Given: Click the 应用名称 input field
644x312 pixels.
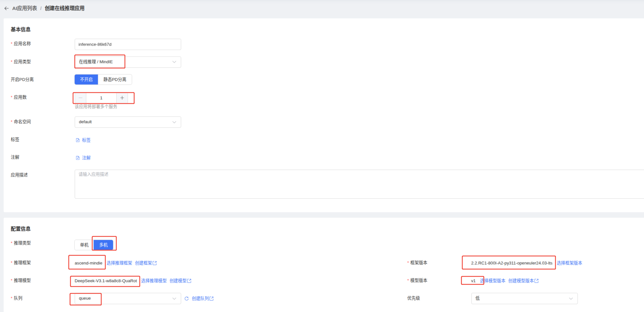Looking at the screenshot, I should coord(128,44).
